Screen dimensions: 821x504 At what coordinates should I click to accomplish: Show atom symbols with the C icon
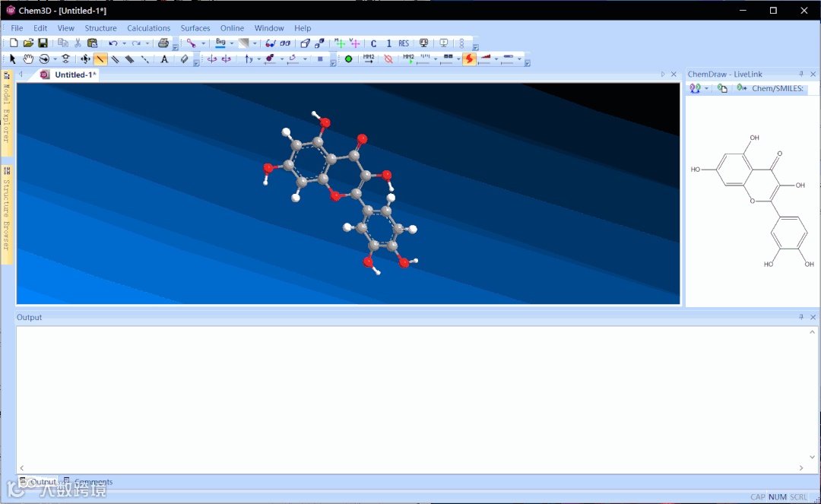(x=374, y=43)
